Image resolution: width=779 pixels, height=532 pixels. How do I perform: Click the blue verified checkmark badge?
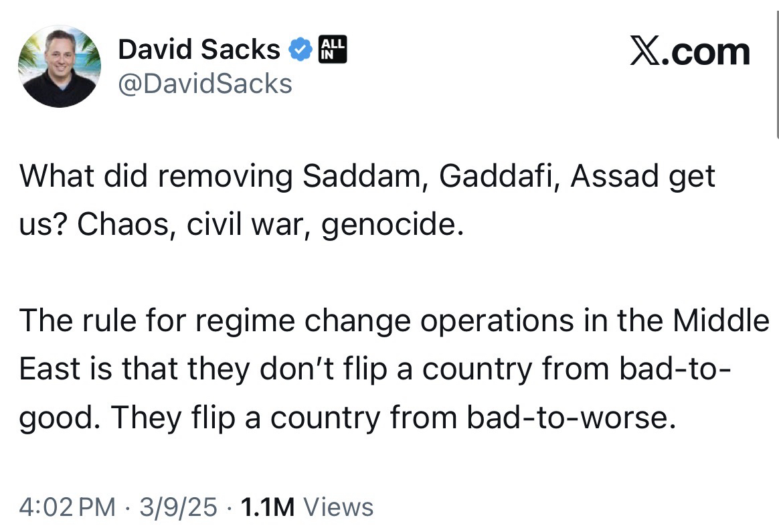(x=300, y=50)
